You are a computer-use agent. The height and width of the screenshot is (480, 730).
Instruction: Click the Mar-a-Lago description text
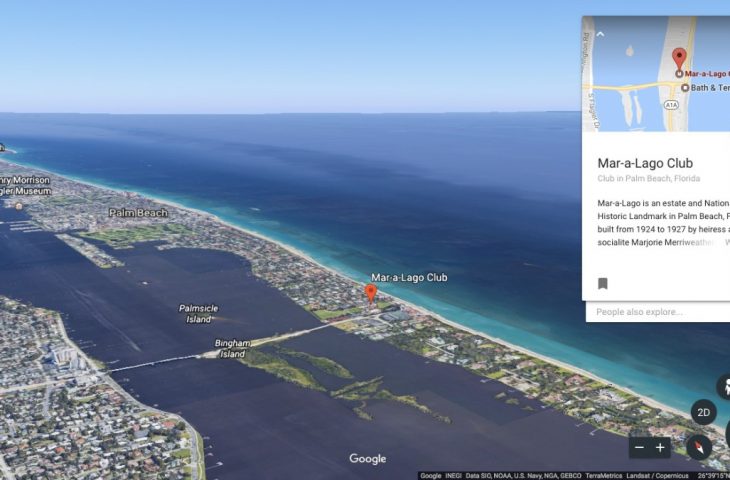coord(663,223)
